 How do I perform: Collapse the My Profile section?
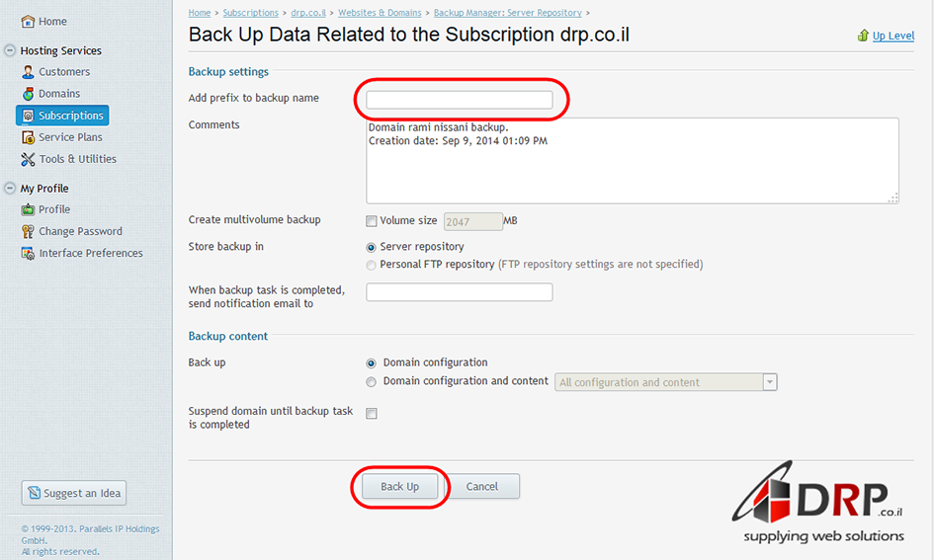coord(10,189)
